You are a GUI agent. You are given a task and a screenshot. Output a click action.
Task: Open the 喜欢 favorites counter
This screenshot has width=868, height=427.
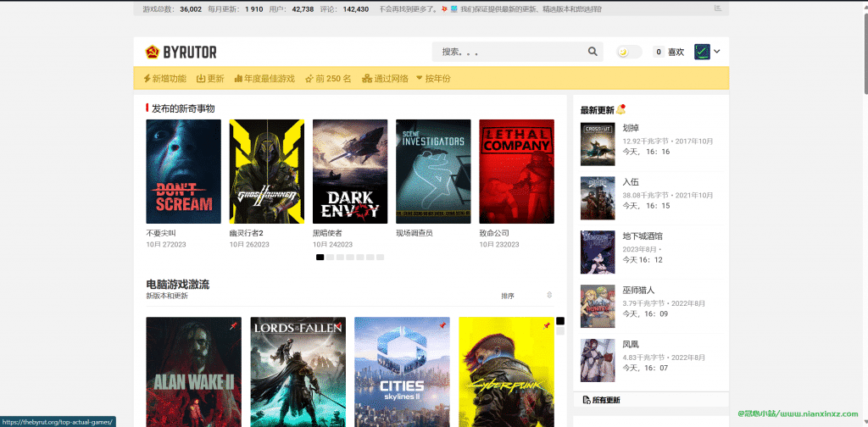(x=669, y=52)
